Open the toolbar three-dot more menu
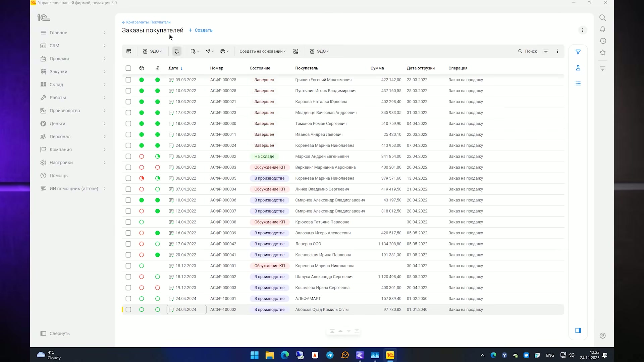This screenshot has height=362, width=644. tap(557, 51)
